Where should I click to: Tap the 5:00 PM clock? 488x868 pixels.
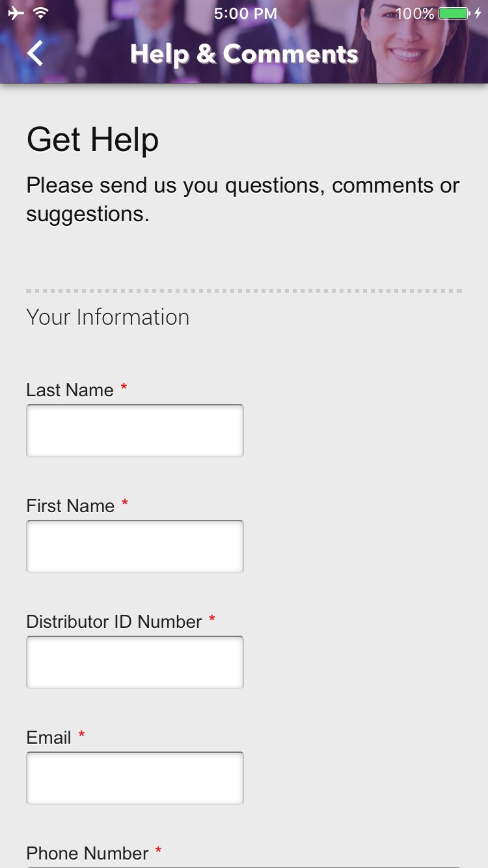pyautogui.click(x=245, y=13)
